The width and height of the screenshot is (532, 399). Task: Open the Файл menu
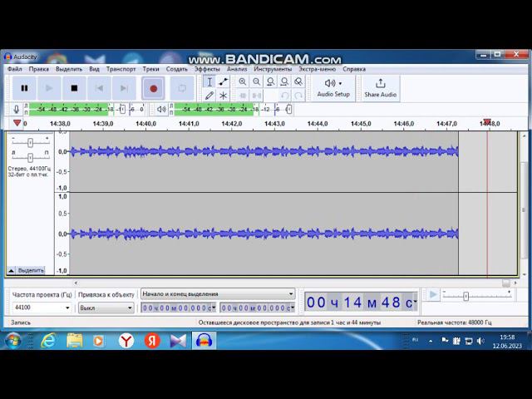click(15, 69)
